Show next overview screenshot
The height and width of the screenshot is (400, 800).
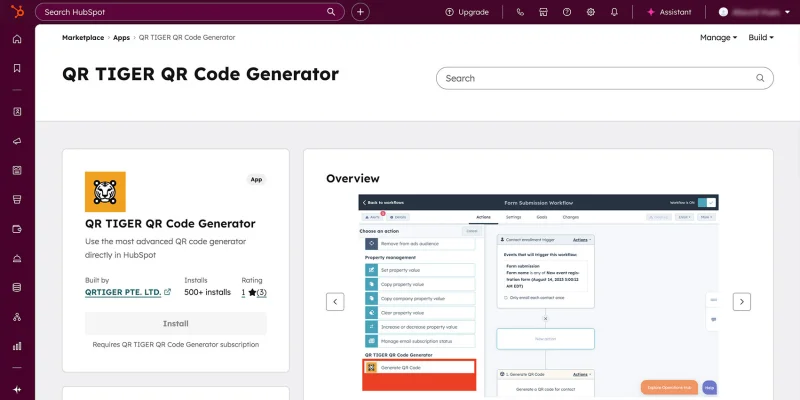(742, 302)
